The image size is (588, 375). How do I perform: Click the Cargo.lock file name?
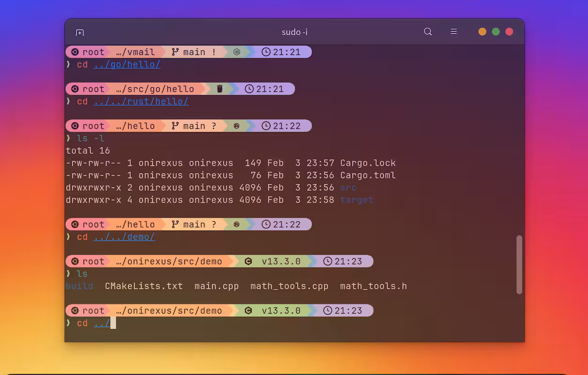coord(368,163)
